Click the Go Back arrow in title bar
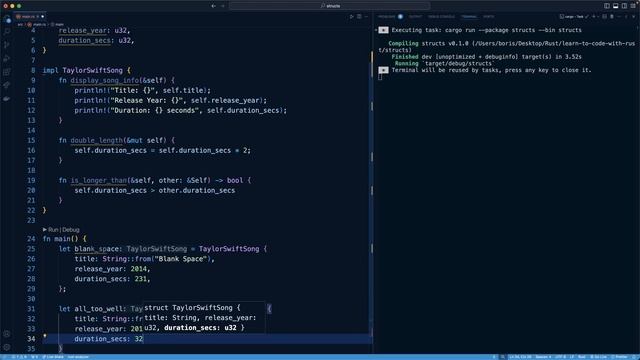Image resolution: width=640 pixels, height=360 pixels. (x=213, y=6)
